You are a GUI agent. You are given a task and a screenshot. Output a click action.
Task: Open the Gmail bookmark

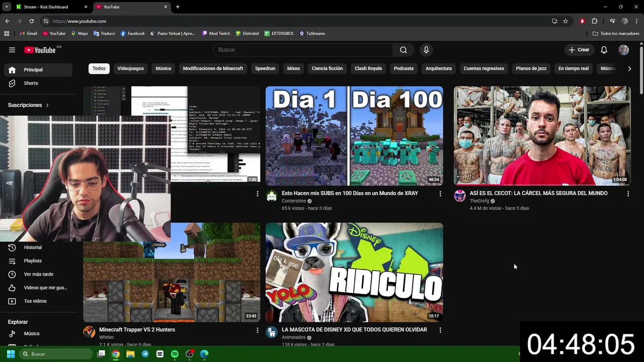click(28, 34)
